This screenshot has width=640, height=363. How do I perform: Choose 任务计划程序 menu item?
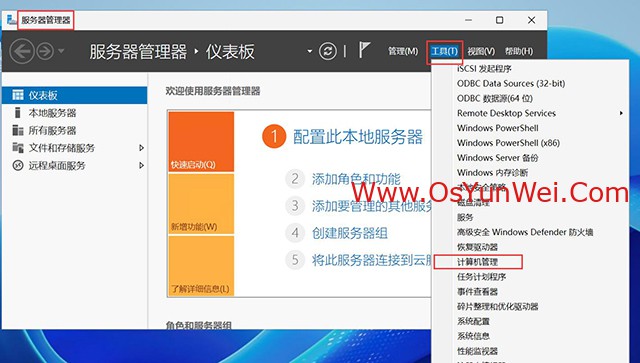(530, 276)
